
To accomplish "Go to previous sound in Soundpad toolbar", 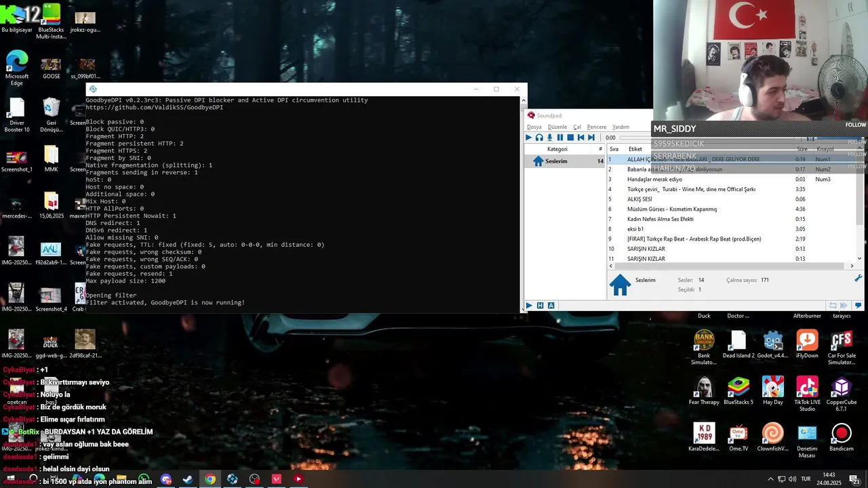I will (x=580, y=138).
